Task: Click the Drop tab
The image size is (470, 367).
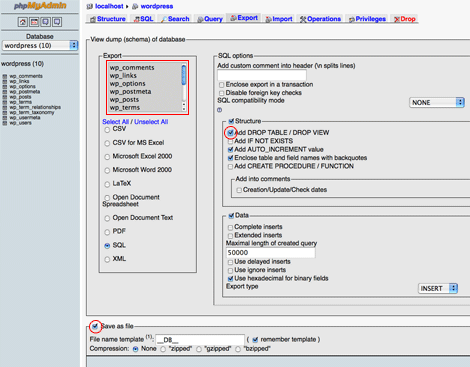Action: click(405, 19)
